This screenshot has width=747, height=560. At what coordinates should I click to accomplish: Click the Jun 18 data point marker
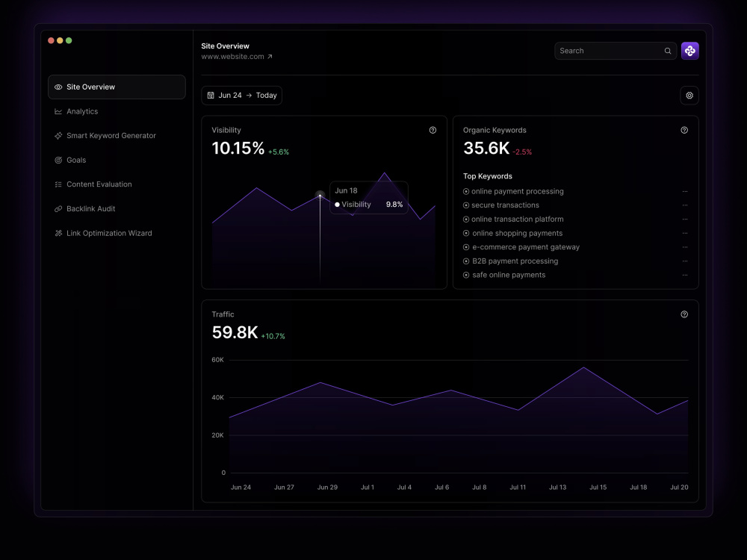click(320, 195)
